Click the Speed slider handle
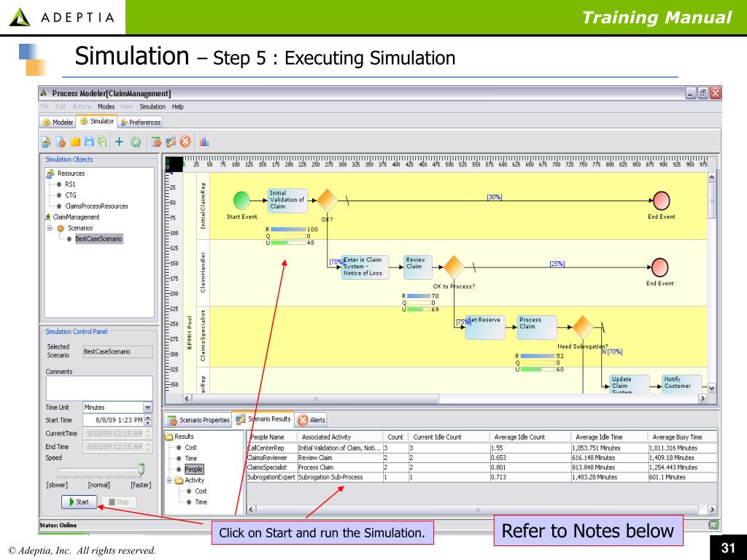The image size is (747, 560). tap(141, 470)
